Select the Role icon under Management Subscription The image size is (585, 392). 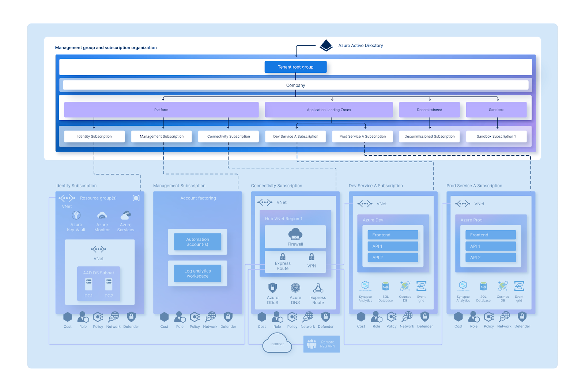180,317
